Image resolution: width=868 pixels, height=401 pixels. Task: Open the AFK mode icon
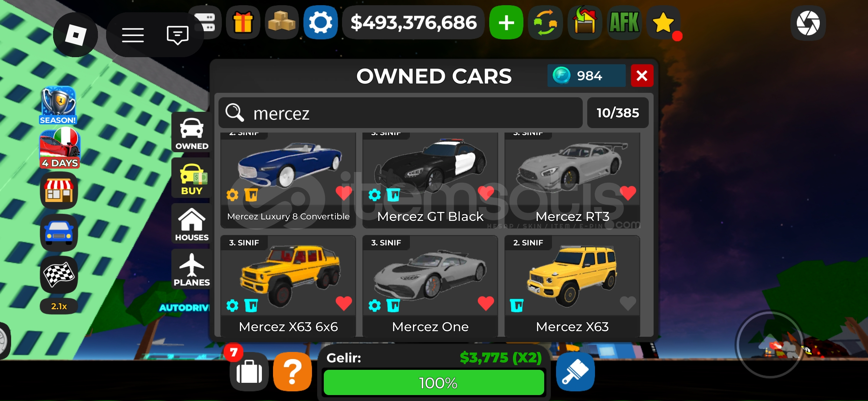624,22
